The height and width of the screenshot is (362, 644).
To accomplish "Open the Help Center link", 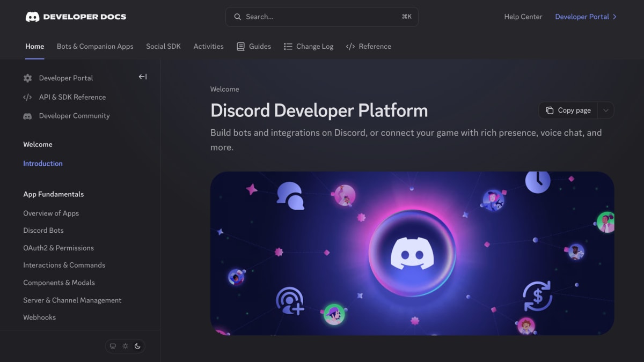I will (x=523, y=17).
